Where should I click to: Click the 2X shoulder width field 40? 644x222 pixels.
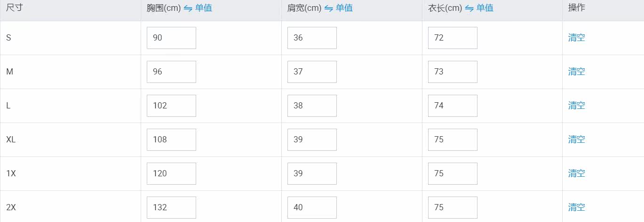point(312,207)
